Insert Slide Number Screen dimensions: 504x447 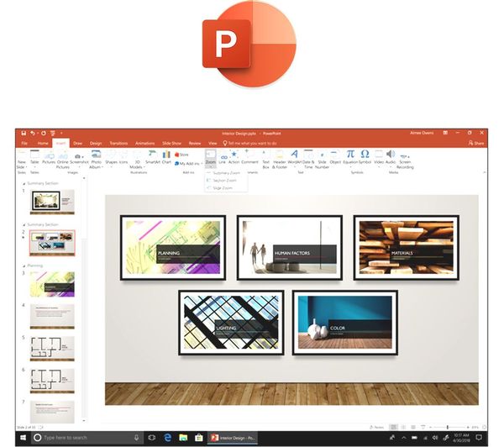tap(322, 160)
